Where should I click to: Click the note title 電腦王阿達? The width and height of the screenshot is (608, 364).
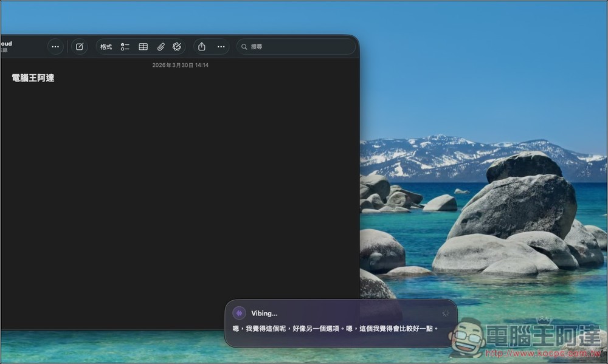coord(31,78)
